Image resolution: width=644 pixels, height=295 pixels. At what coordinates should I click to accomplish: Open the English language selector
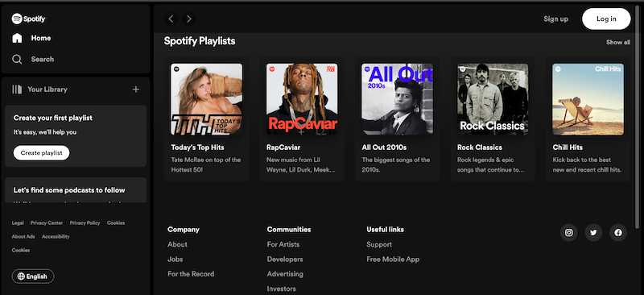pyautogui.click(x=33, y=276)
